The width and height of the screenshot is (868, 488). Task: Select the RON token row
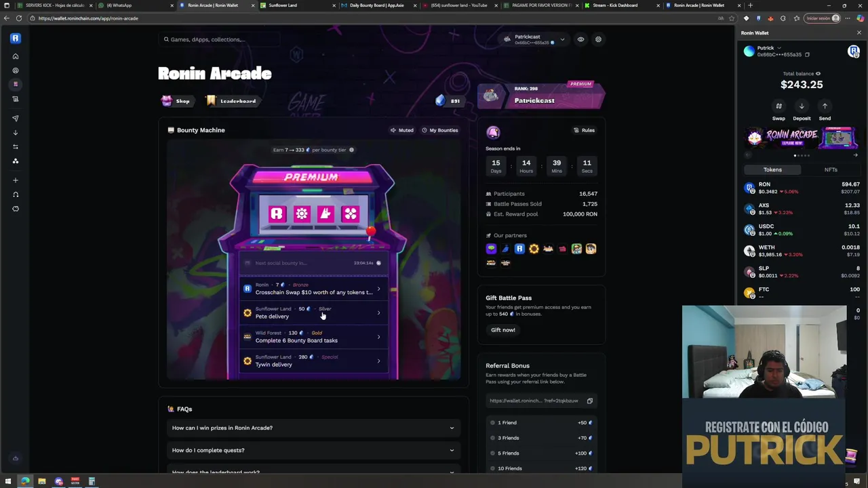tap(802, 188)
